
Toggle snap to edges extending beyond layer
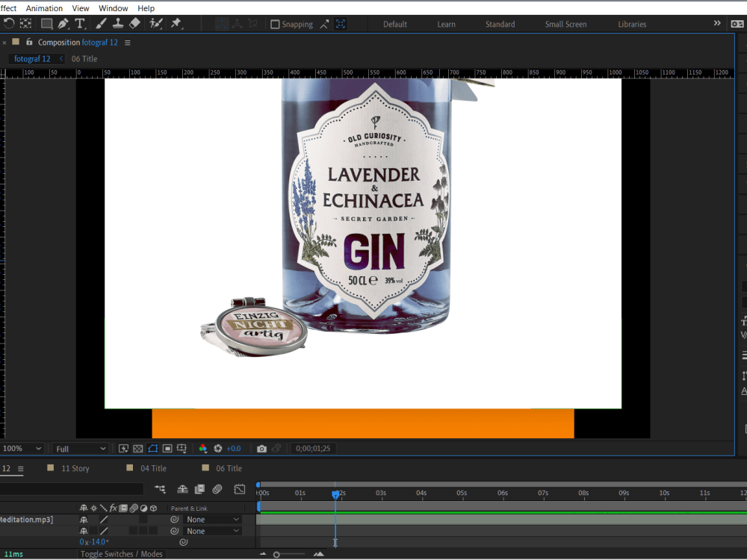click(324, 24)
